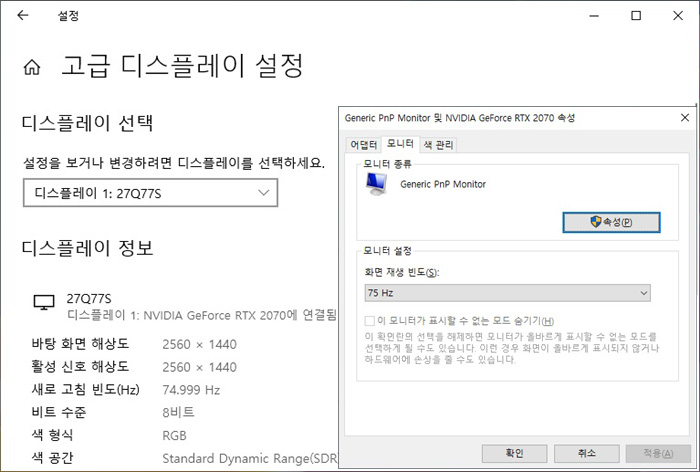Go to Settings home via house icon
This screenshot has height=472, width=700.
point(32,68)
